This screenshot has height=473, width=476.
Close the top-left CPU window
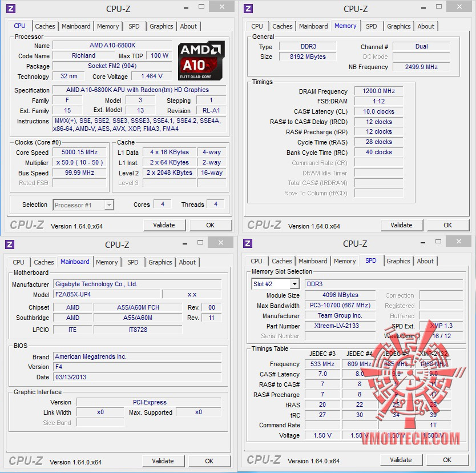[x=222, y=6]
